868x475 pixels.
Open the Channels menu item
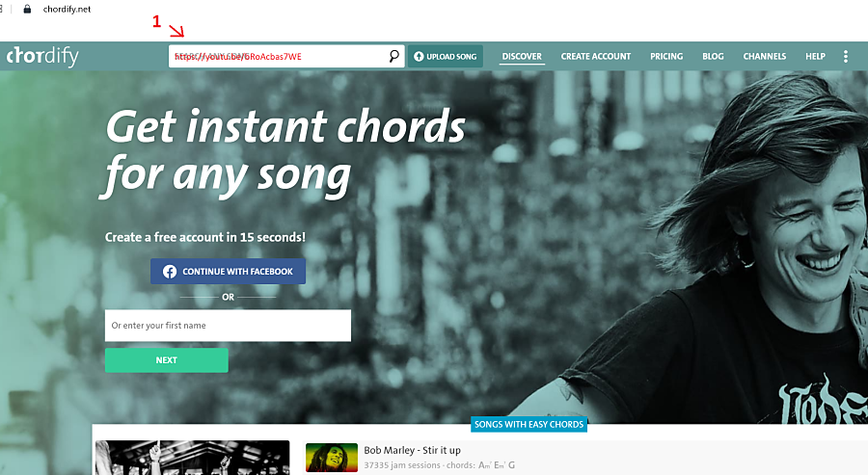click(765, 57)
